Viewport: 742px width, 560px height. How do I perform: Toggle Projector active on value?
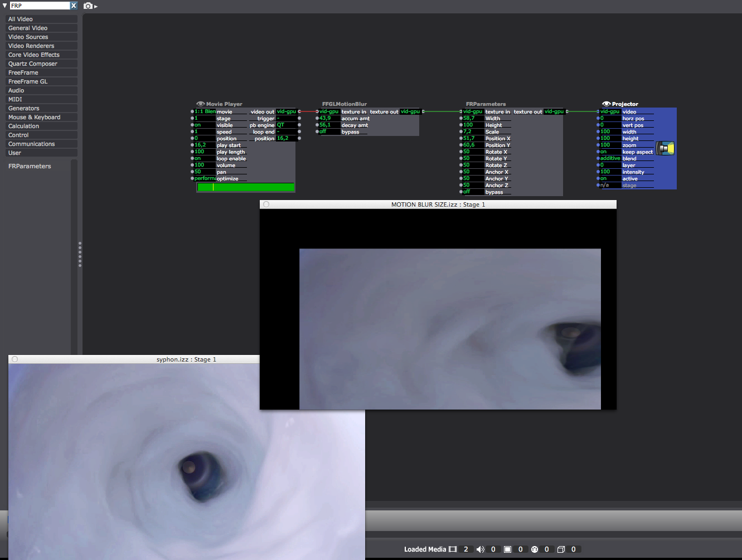[610, 178]
